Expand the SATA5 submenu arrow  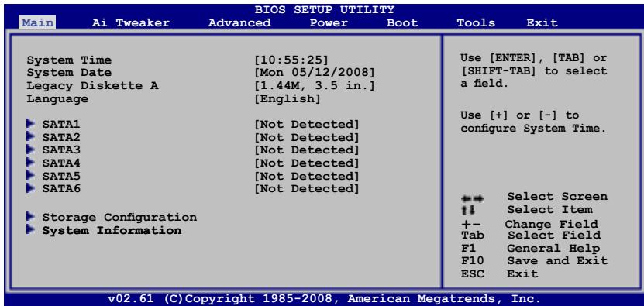(30, 175)
